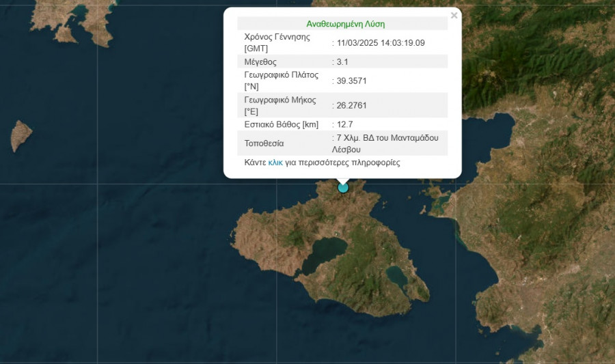Screen dimensions: 615x364
Task: Click the 'Αναθεωρημένη Λύση' popup header
Action: [345, 24]
